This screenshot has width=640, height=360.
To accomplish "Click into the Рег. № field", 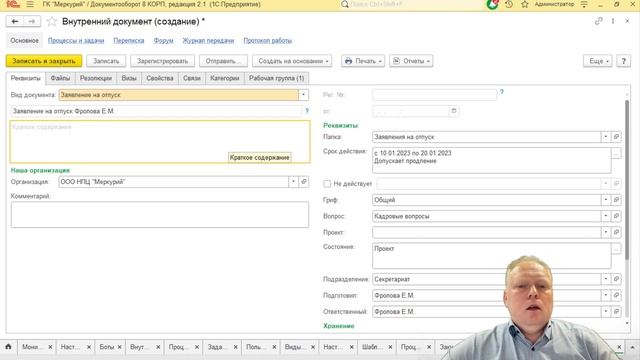I will click(434, 95).
